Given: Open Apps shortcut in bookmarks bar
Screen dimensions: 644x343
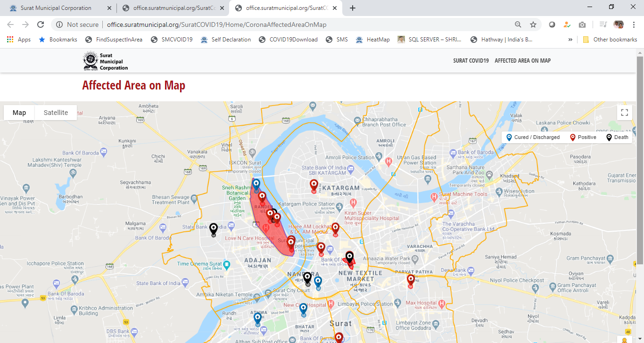Looking at the screenshot, I should pos(19,40).
